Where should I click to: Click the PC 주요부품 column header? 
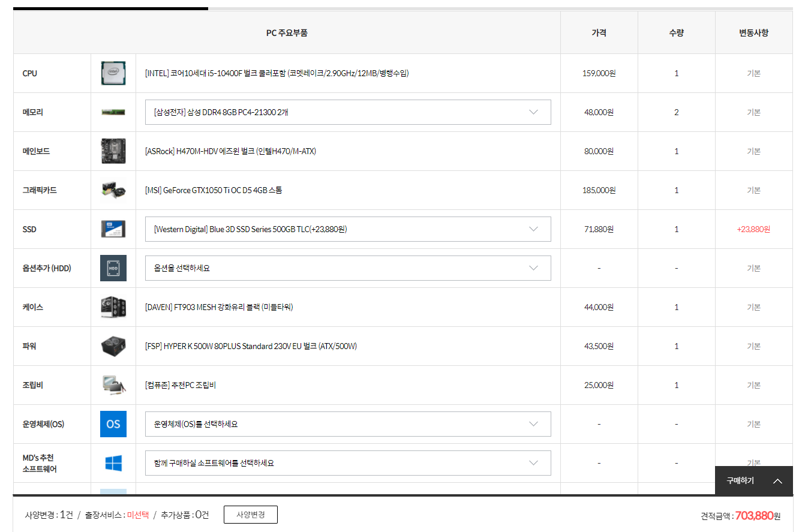(x=287, y=33)
